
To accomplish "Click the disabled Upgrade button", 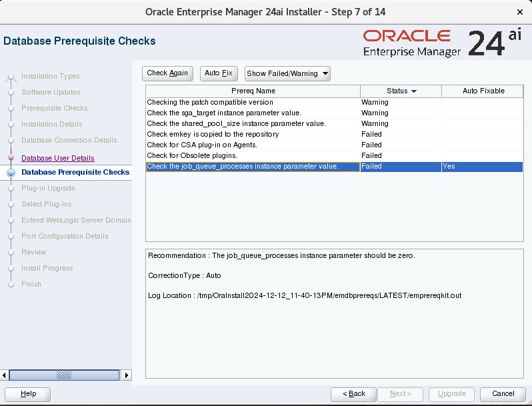I will (451, 394).
